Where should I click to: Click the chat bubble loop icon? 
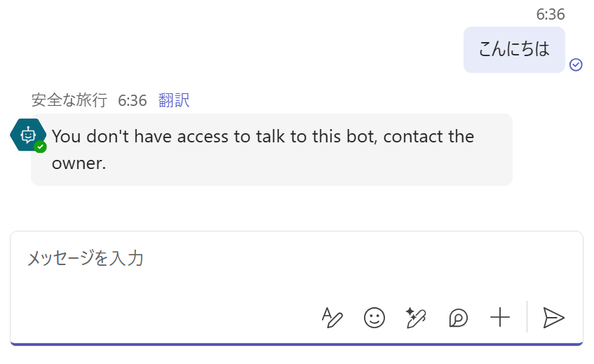point(458,318)
